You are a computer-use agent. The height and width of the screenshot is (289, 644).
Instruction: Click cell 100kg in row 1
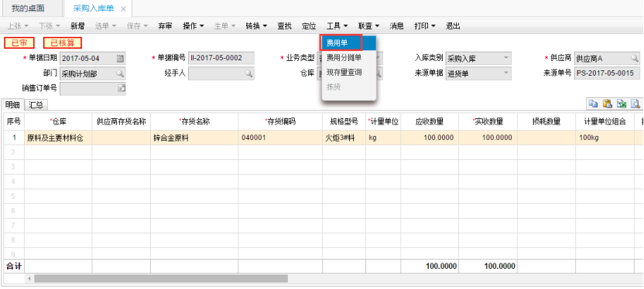point(605,138)
